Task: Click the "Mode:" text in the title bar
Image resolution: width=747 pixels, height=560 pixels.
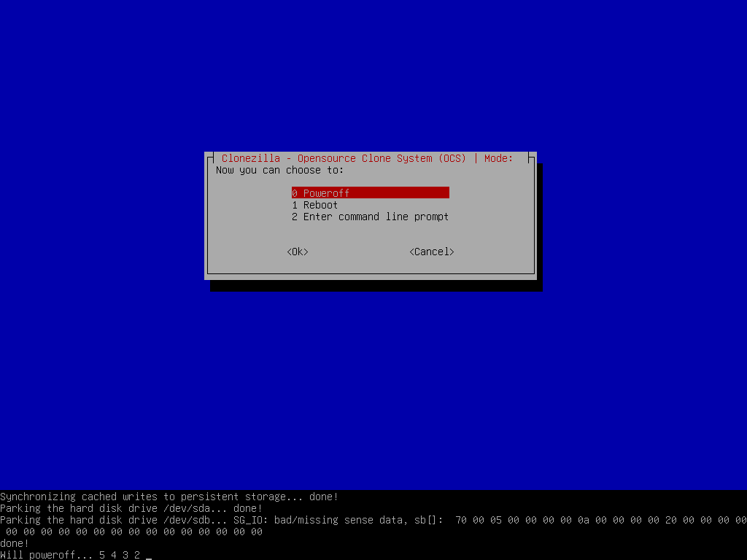Action: pos(499,157)
